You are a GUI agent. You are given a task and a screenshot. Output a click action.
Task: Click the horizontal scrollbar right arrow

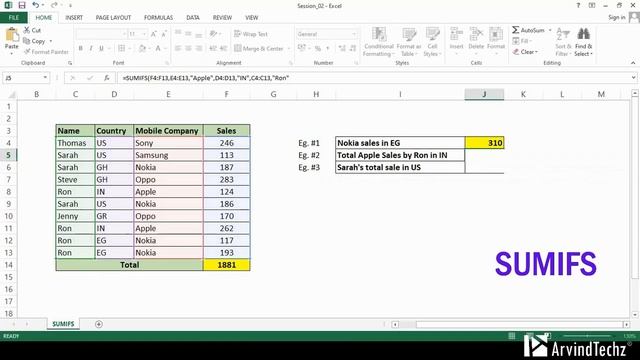[x=627, y=324]
